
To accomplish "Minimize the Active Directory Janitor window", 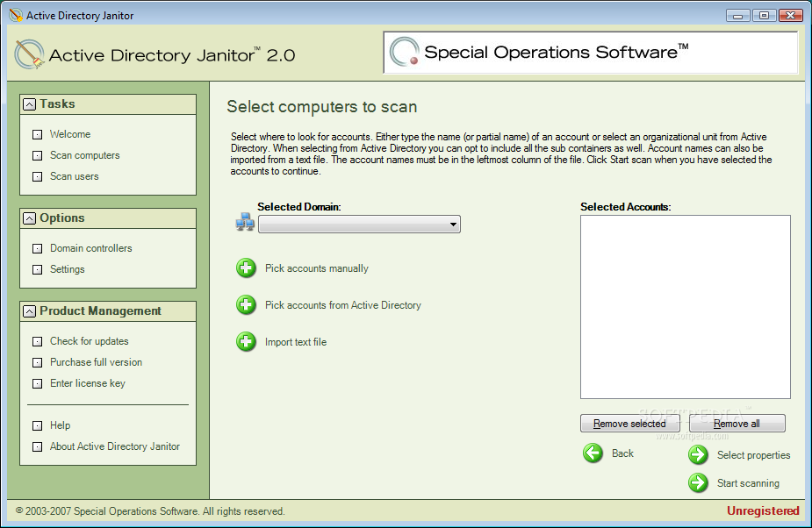I will tap(738, 16).
